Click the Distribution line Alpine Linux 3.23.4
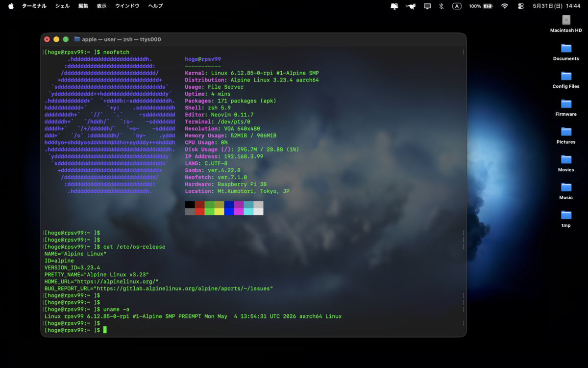The image size is (588, 368). pos(252,80)
